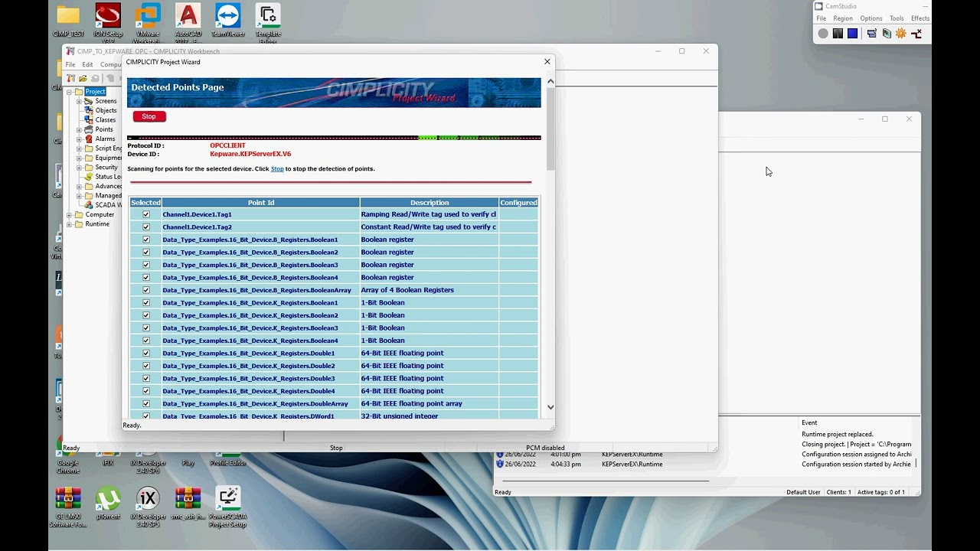Click the Kepware.KEPServerEX.V6 device ID text
The image size is (980, 551).
250,155
